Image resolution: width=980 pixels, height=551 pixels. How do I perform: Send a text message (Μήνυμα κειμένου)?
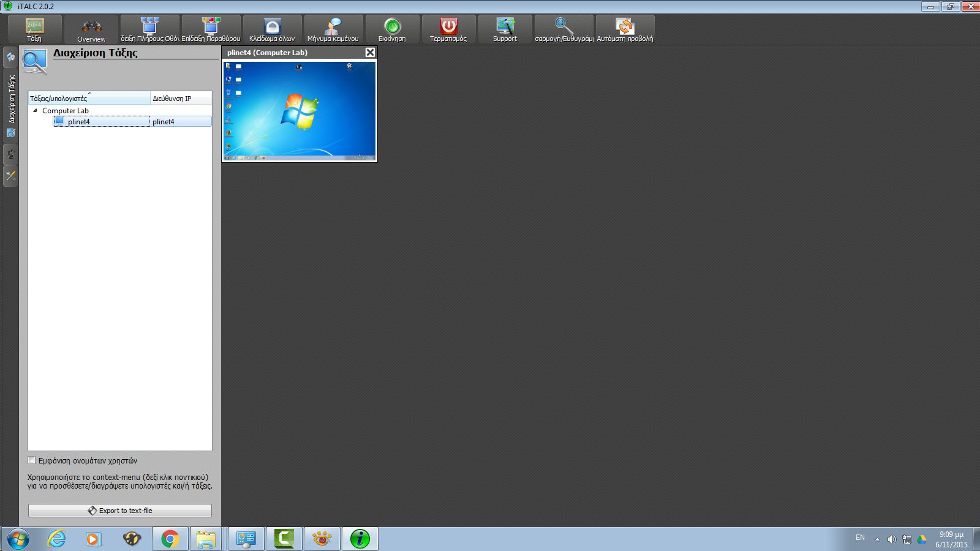coord(333,29)
